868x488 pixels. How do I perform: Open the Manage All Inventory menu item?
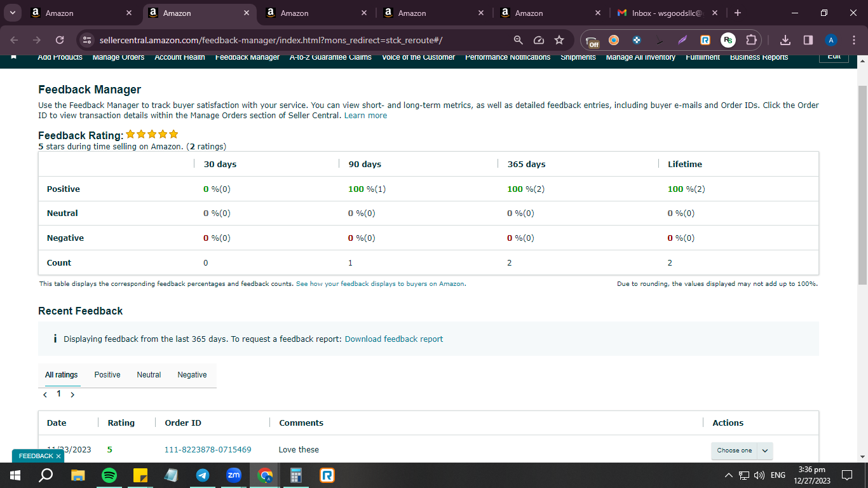[641, 57]
